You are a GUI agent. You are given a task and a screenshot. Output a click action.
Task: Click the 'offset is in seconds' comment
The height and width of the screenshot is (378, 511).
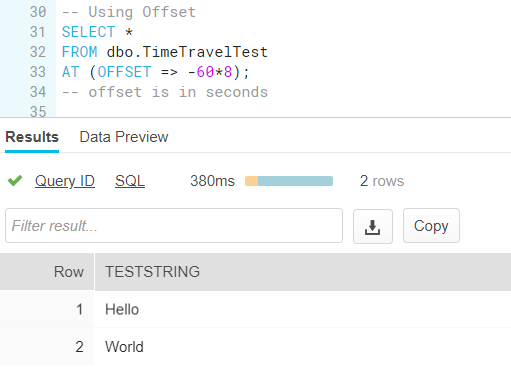165,92
